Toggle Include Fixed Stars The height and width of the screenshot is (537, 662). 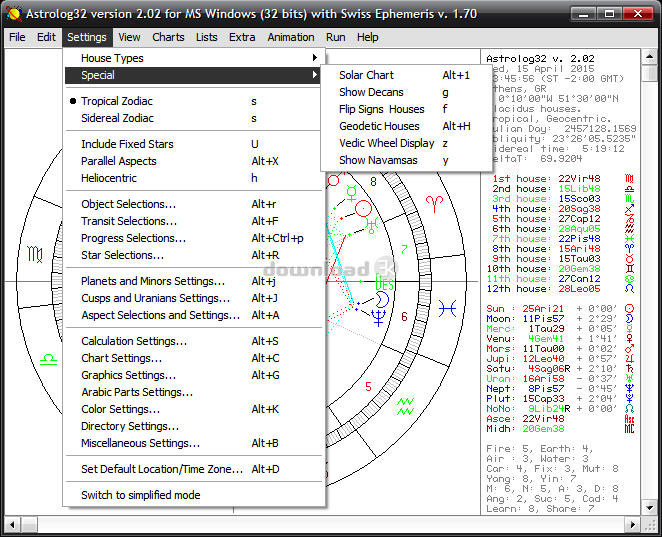pos(193,144)
